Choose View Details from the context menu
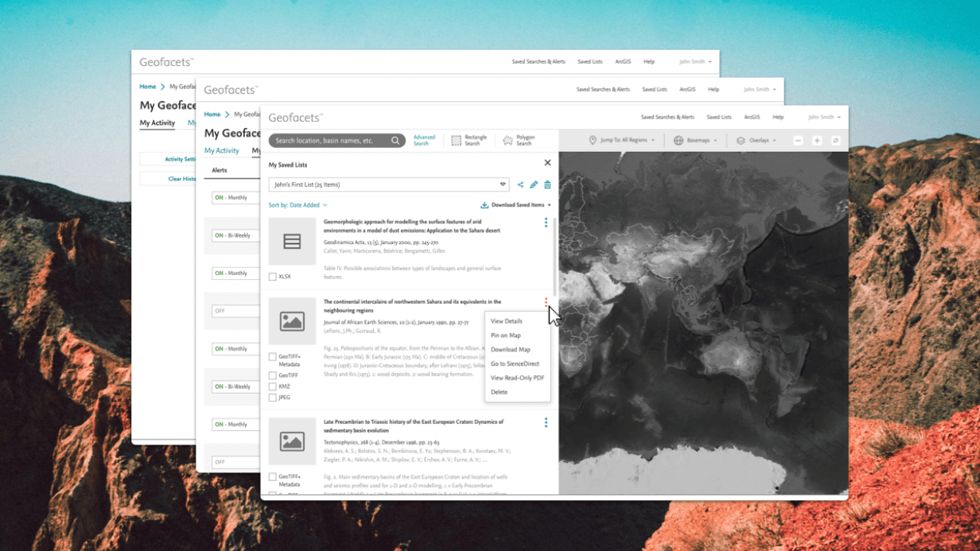Viewport: 980px width, 551px height. tap(507, 321)
